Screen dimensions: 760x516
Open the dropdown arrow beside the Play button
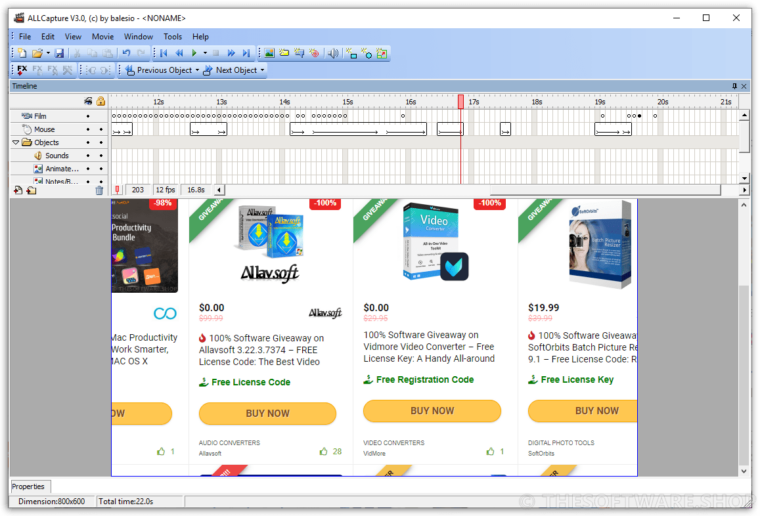point(205,53)
